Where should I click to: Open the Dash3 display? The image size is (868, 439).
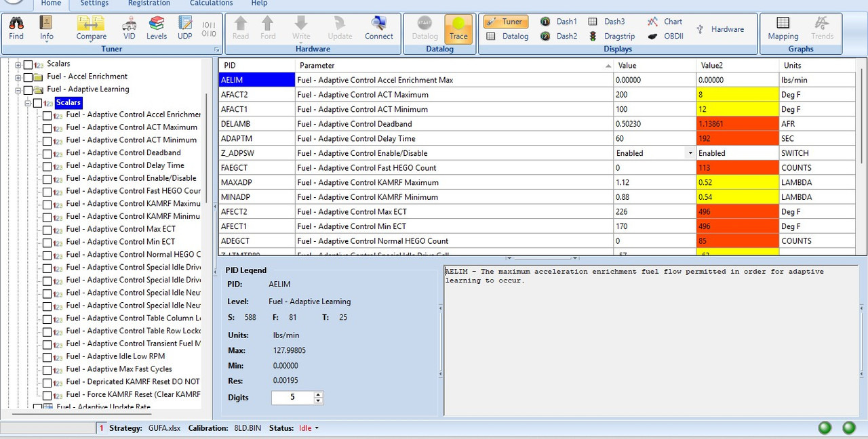(607, 22)
